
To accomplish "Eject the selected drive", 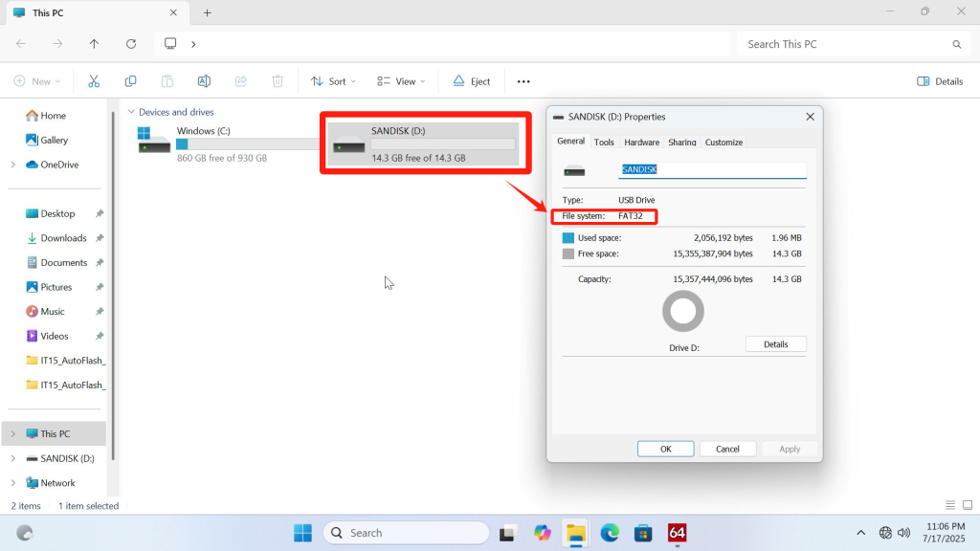I will [x=472, y=81].
